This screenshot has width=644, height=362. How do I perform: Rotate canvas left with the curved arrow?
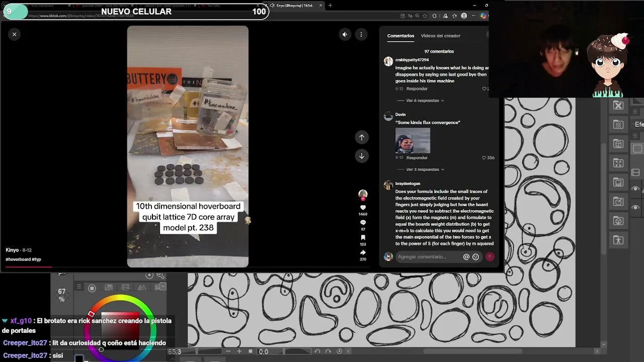pyautogui.click(x=317, y=351)
